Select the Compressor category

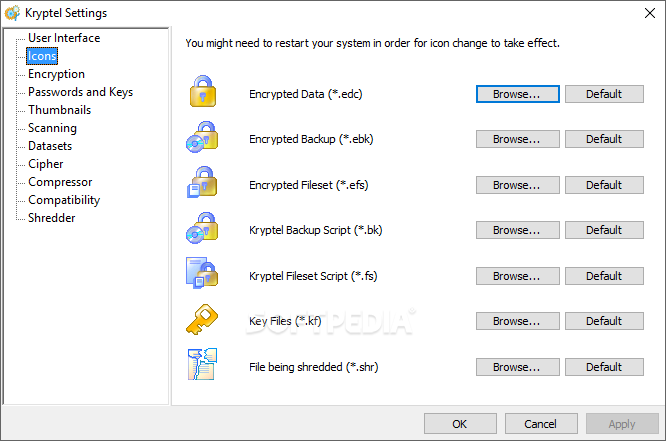[x=60, y=182]
